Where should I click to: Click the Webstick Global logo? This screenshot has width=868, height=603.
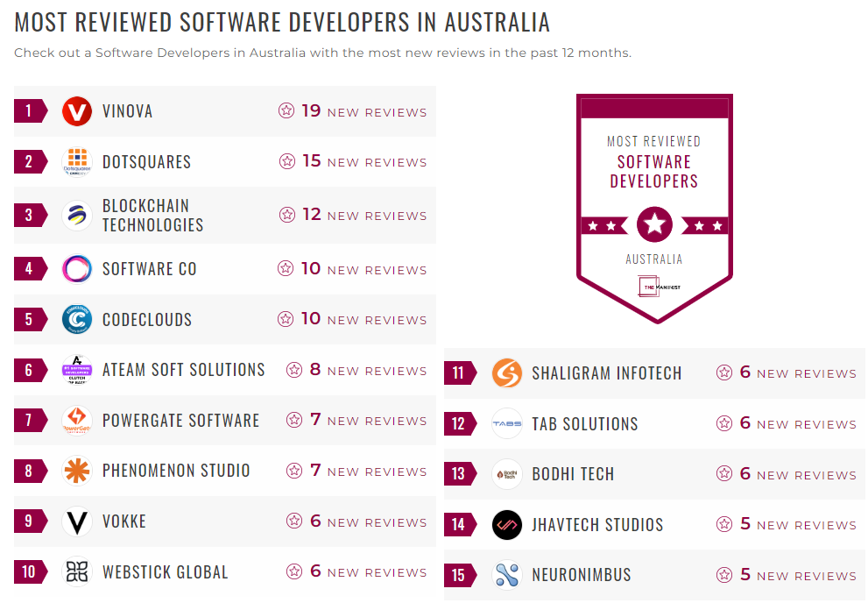tap(76, 571)
